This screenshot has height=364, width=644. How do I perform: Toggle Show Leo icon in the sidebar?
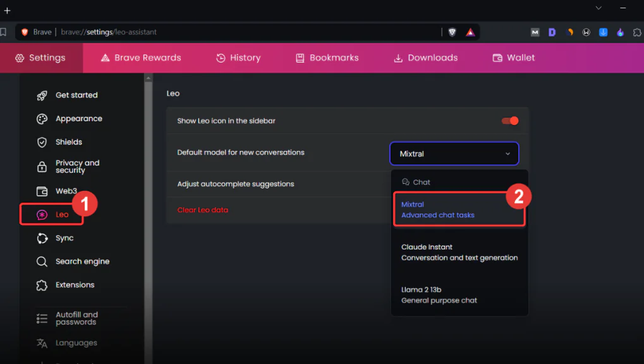(x=509, y=121)
